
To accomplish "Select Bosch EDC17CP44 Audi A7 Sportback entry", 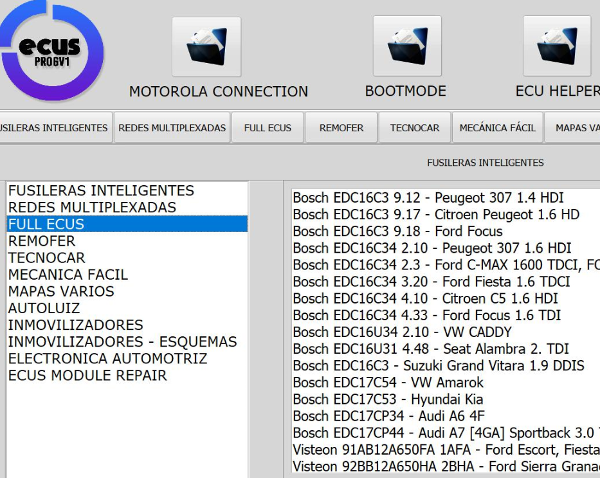I will point(446,433).
